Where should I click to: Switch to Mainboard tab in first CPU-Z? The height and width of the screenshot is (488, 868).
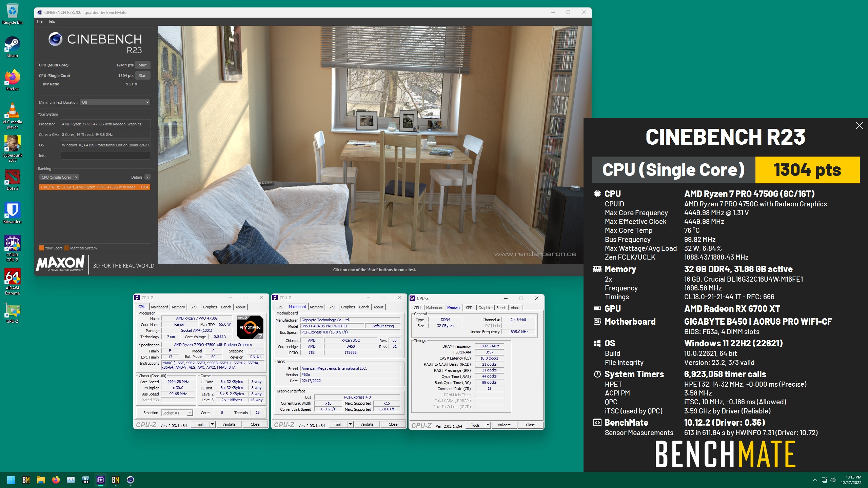(159, 307)
